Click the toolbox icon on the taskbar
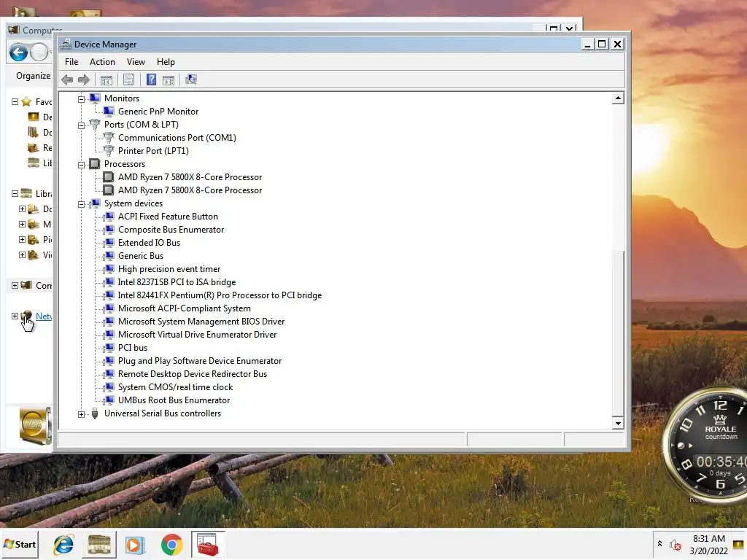 (208, 544)
